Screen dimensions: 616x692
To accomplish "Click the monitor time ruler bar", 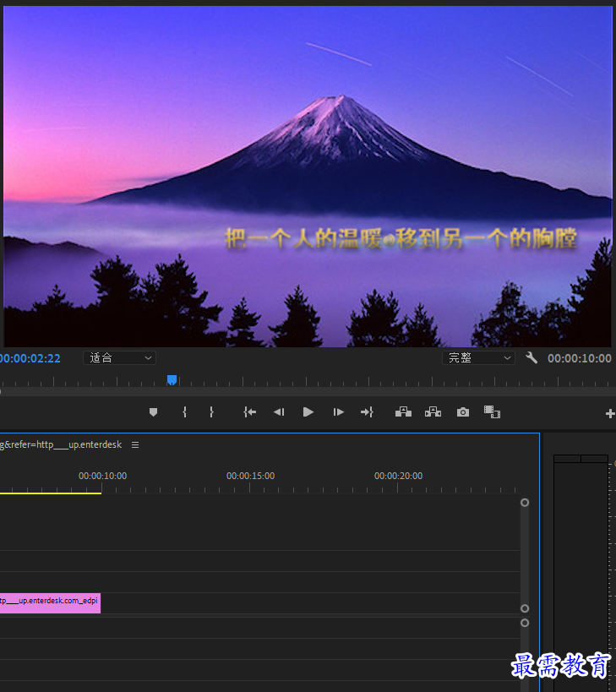I will (308, 381).
